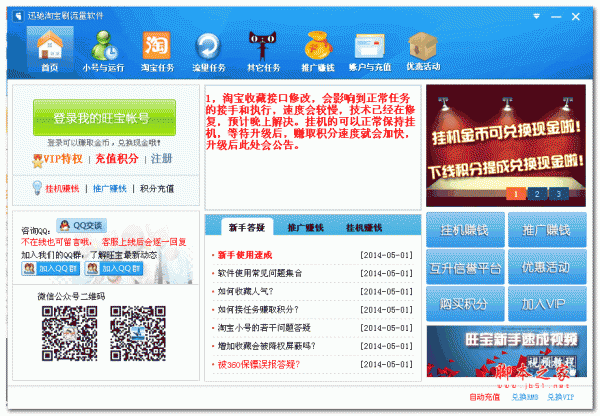Open 账户与充值 card icon
This screenshot has width=600, height=416.
(x=370, y=52)
